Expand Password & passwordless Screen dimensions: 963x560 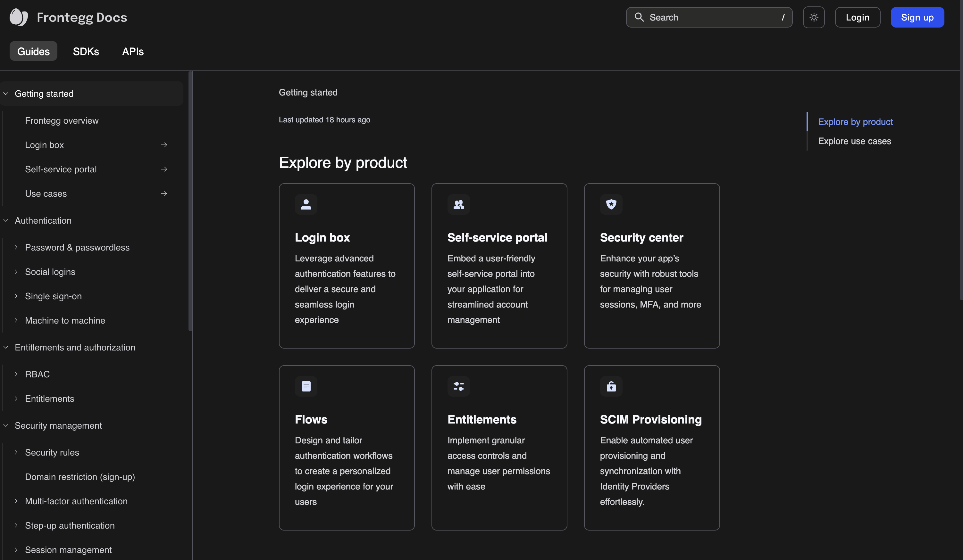pyautogui.click(x=16, y=247)
